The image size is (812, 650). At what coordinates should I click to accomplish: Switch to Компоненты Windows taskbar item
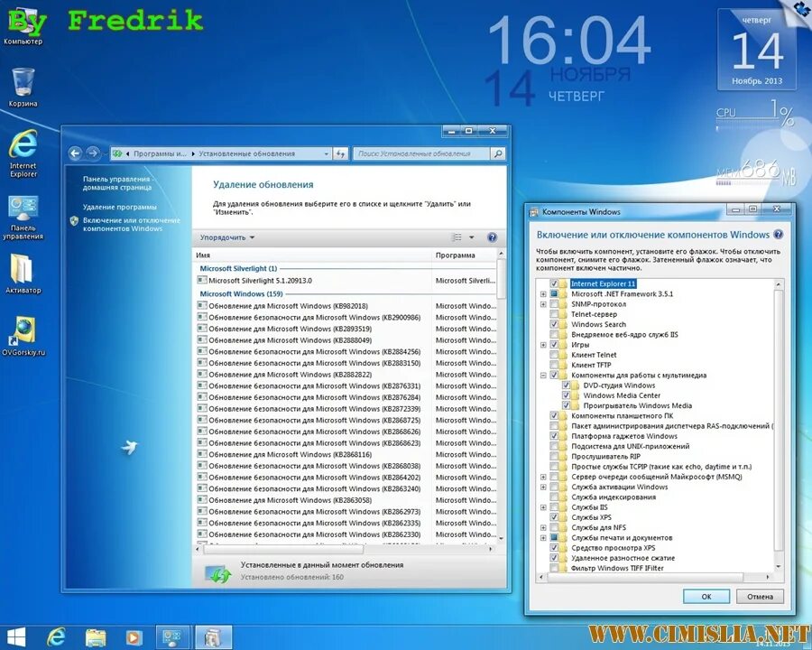coord(213,637)
